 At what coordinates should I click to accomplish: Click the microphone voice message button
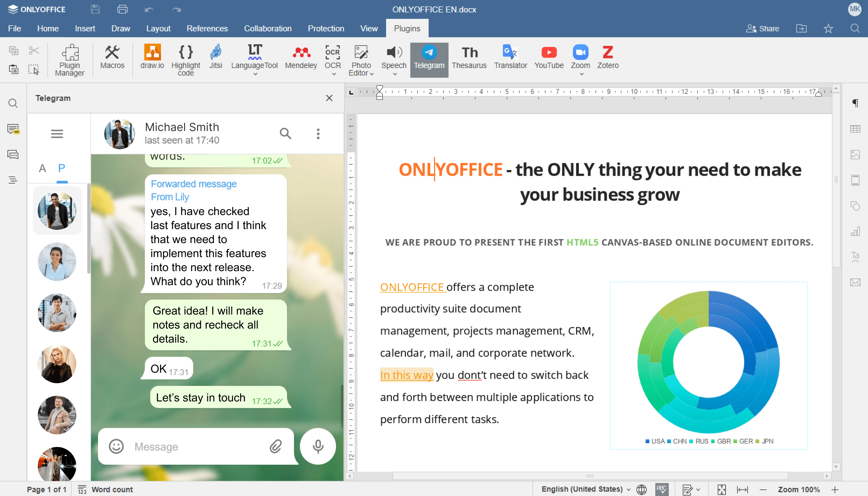tap(318, 446)
